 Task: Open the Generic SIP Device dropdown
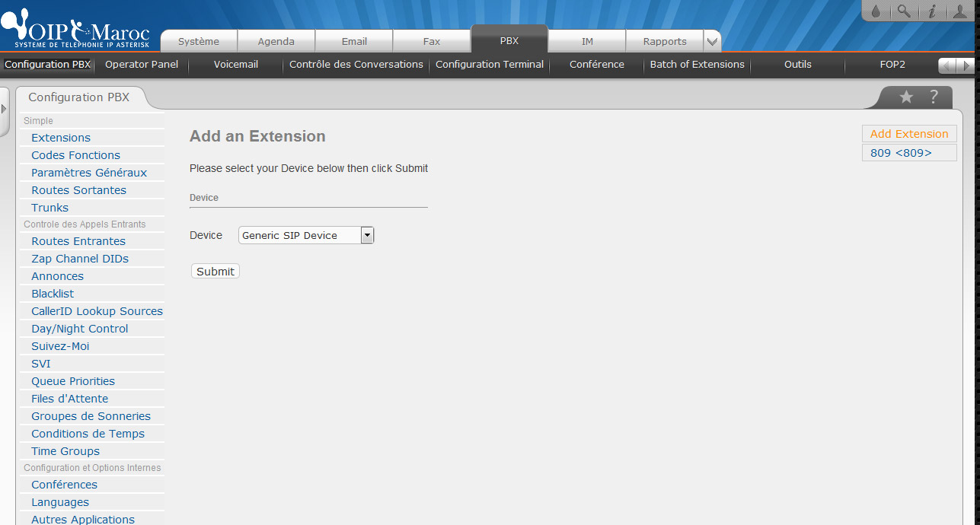point(367,235)
